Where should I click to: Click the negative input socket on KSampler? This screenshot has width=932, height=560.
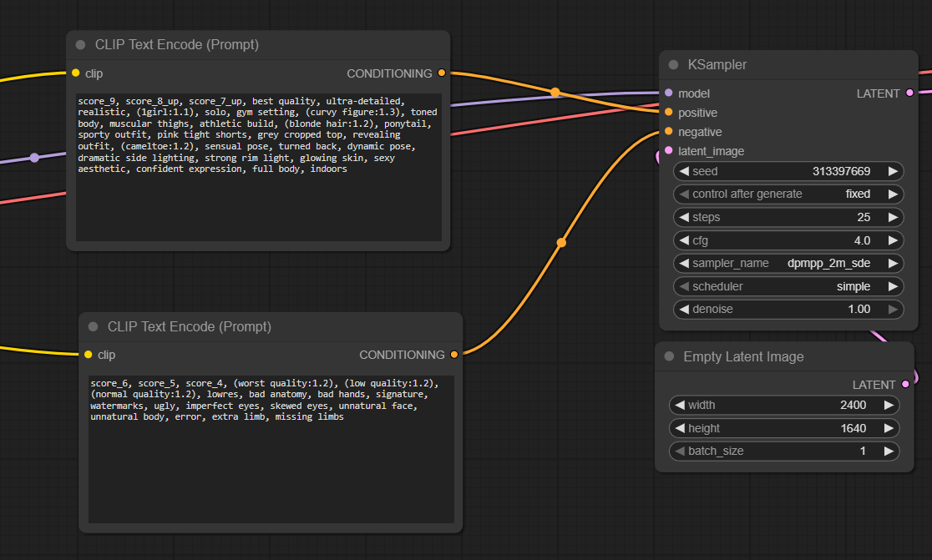pos(669,132)
